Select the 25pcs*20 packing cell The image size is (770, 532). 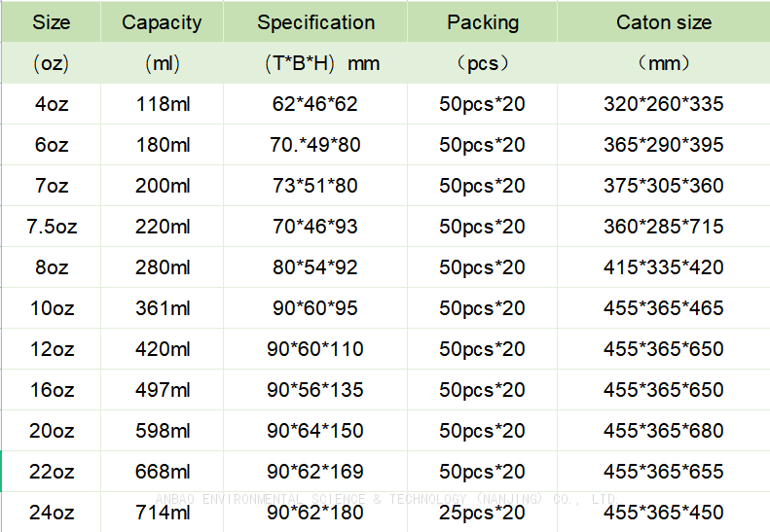pyautogui.click(x=482, y=513)
